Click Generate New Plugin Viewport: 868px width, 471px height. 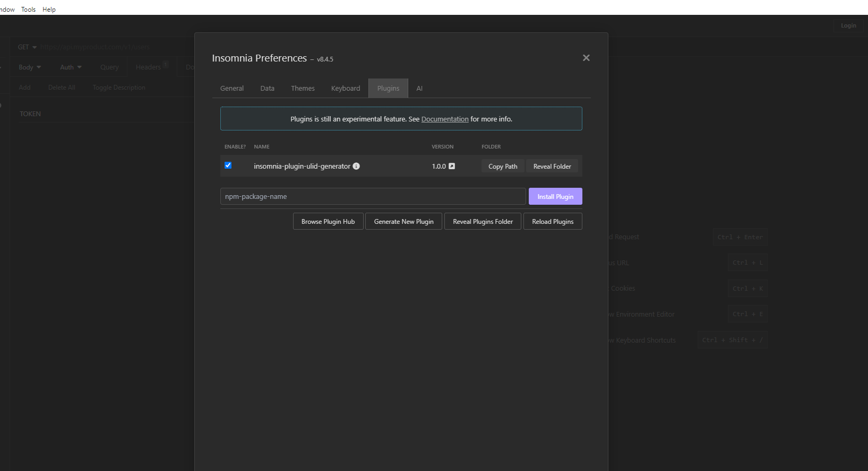(x=404, y=222)
